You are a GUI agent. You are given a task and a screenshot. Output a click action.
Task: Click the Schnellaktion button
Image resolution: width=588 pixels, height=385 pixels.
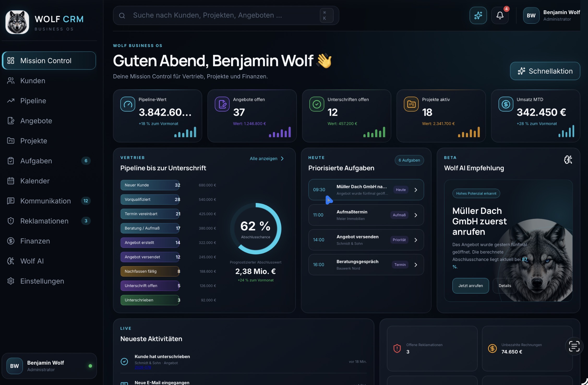pyautogui.click(x=545, y=71)
